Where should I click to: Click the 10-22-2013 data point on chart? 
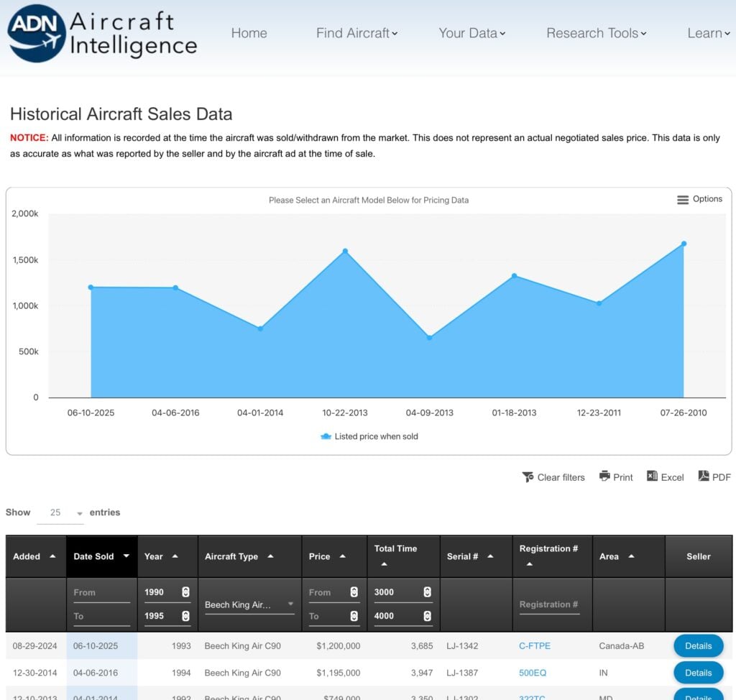tap(345, 251)
